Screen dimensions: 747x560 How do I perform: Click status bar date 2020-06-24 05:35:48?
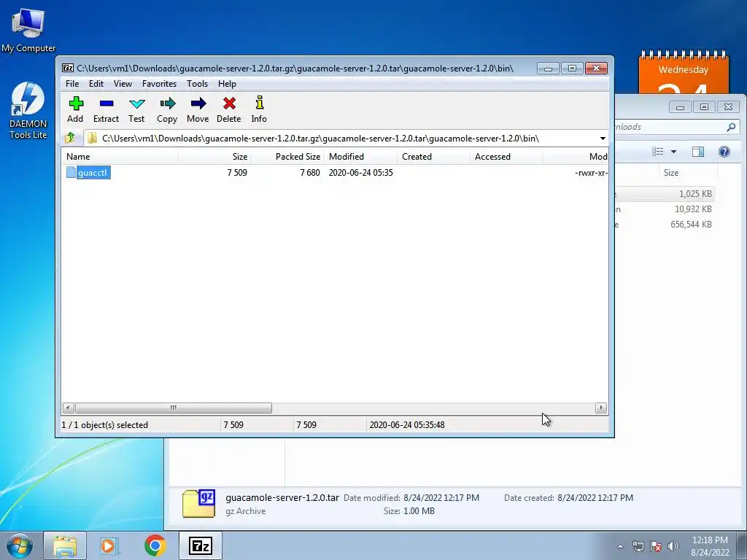click(x=407, y=425)
